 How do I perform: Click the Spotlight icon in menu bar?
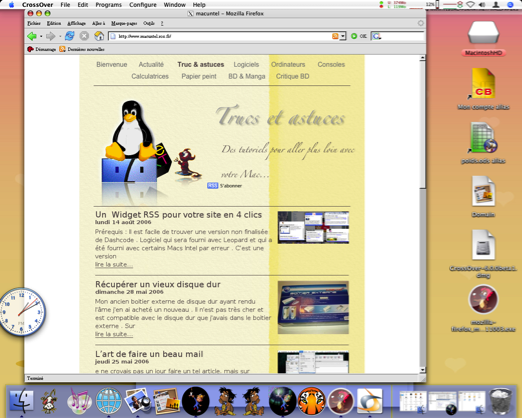(510, 5)
